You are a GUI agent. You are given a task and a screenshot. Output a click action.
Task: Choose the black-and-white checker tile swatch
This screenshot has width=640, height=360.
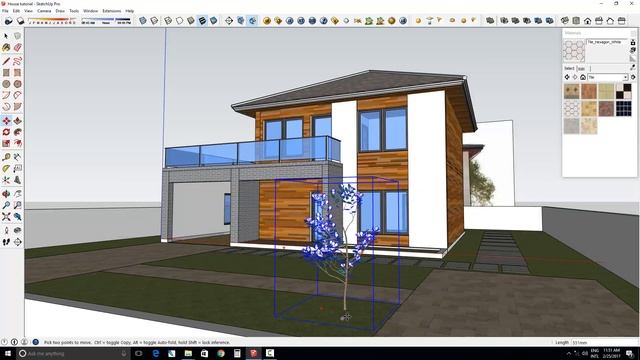click(624, 91)
